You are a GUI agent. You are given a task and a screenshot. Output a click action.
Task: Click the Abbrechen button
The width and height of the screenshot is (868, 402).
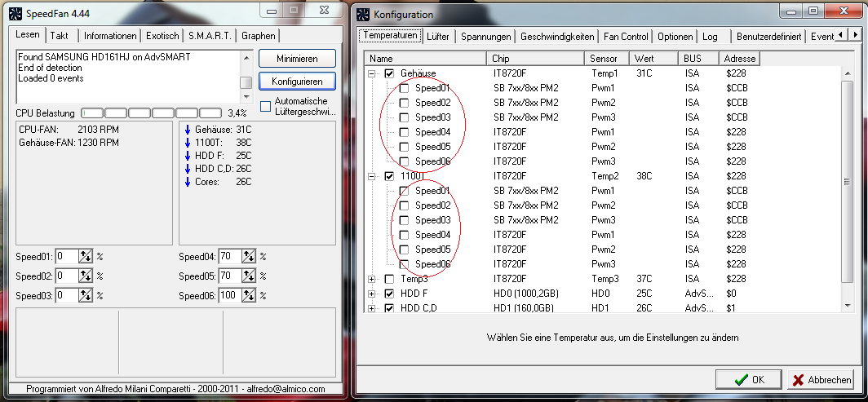821,380
